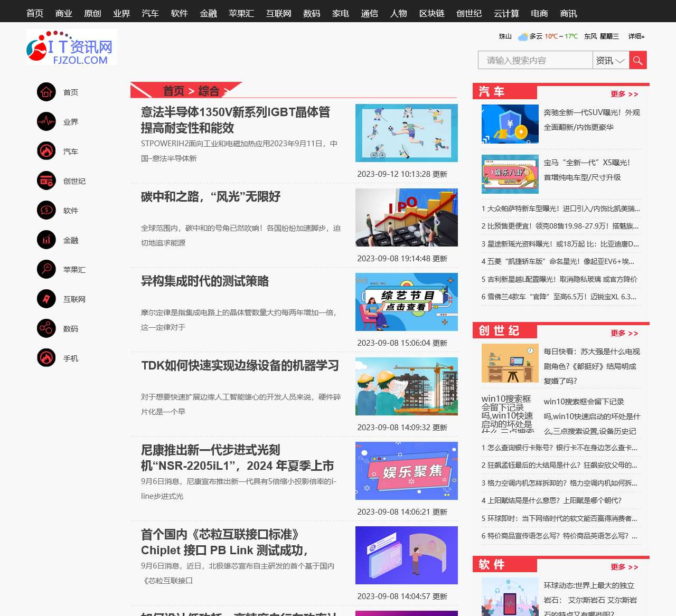The image size is (676, 616).
Task: Open the article 碳中和之路,“风光”无限好
Action: pyautogui.click(x=211, y=197)
